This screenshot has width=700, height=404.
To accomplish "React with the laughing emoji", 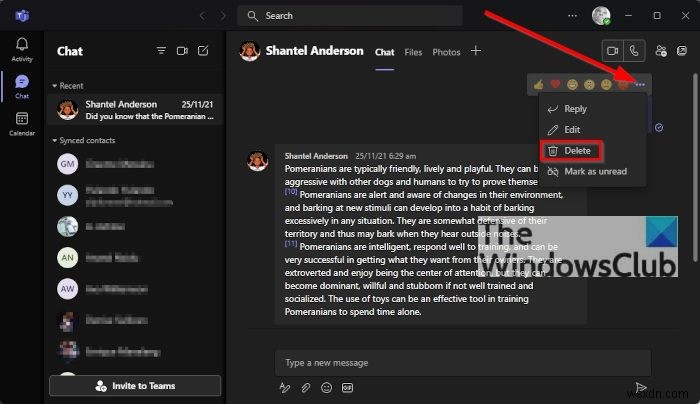I will pos(572,84).
